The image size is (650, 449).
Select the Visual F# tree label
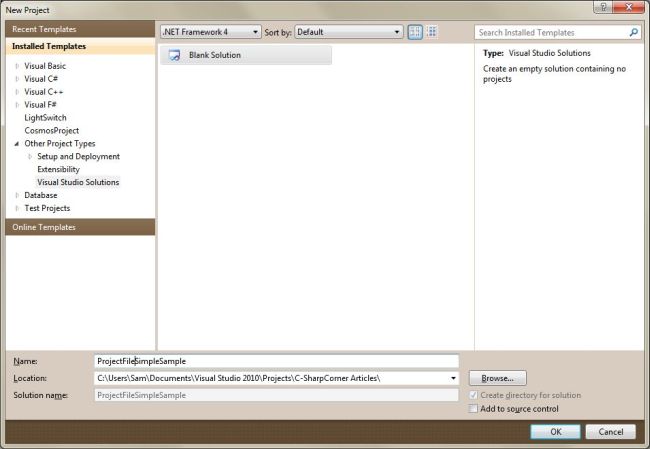click(x=40, y=105)
